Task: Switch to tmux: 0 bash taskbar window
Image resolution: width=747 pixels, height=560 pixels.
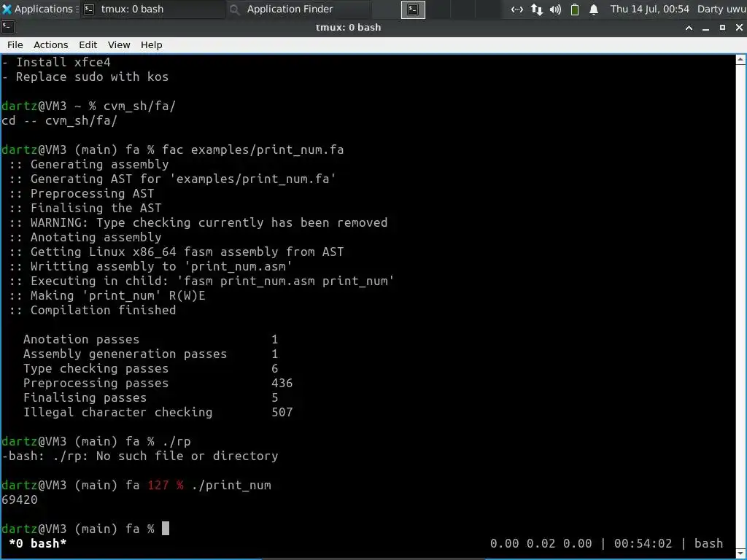Action: (x=152, y=9)
